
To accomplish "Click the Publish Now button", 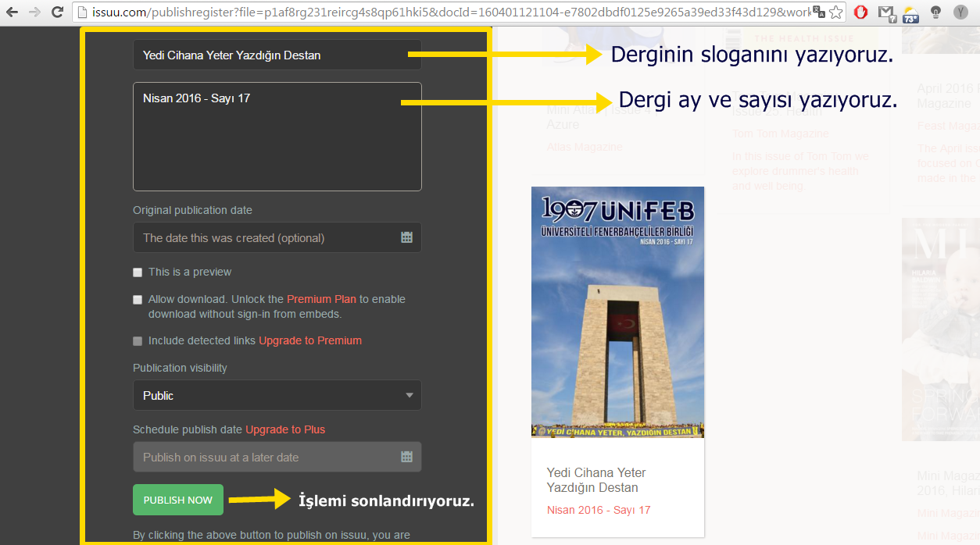I will [178, 500].
